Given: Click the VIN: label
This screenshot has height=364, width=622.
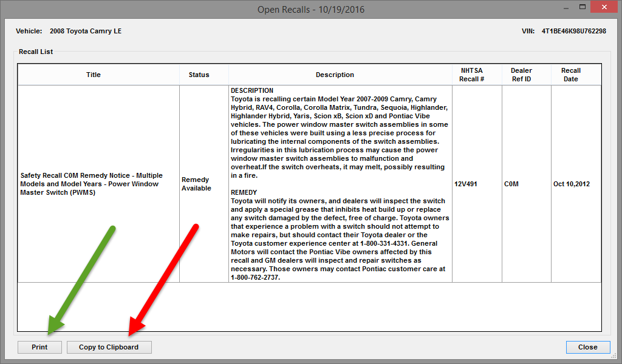Looking at the screenshot, I should (528, 31).
